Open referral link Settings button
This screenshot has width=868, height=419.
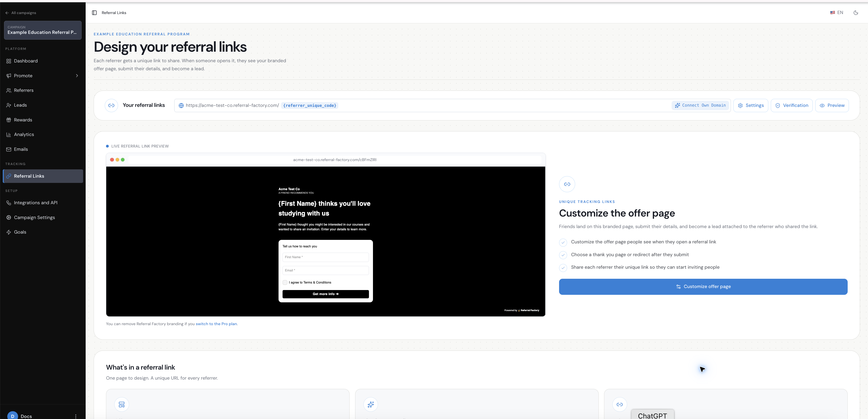click(x=751, y=106)
